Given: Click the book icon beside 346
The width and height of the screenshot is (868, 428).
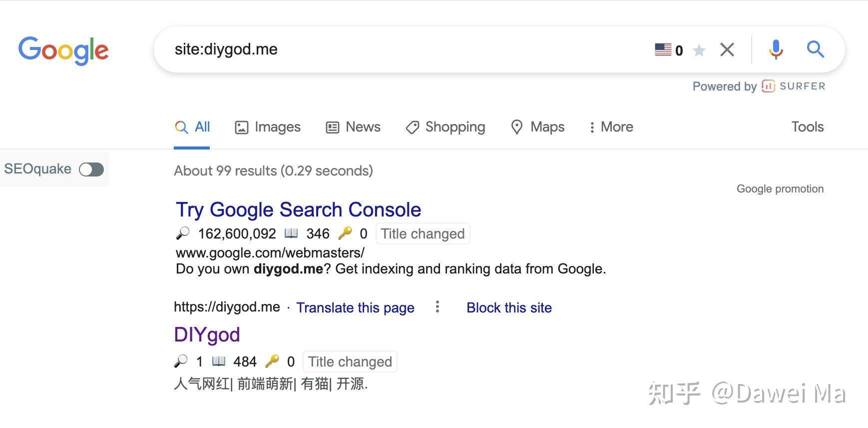Looking at the screenshot, I should click(291, 233).
